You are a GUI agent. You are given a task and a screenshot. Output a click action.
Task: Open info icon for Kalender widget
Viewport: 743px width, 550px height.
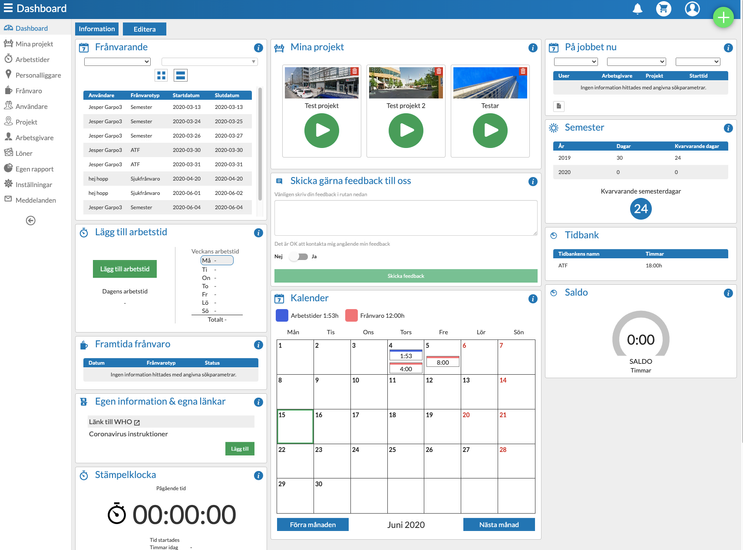pyautogui.click(x=533, y=298)
